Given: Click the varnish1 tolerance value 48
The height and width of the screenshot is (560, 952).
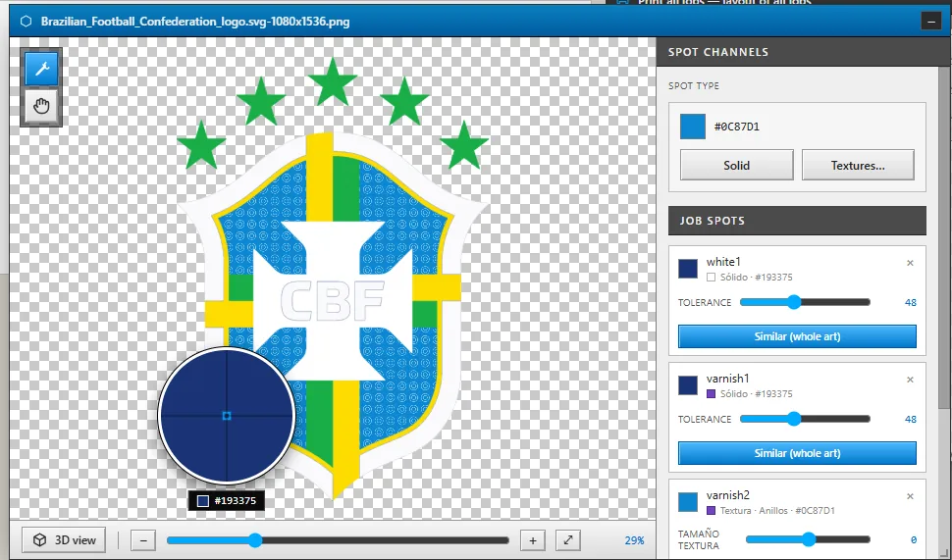Looking at the screenshot, I should (x=910, y=419).
